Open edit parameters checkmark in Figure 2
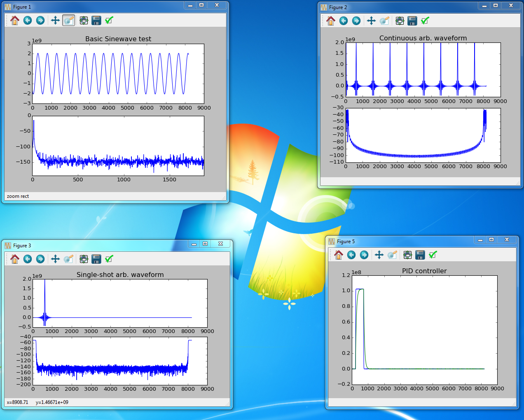524x420 pixels. click(x=425, y=21)
